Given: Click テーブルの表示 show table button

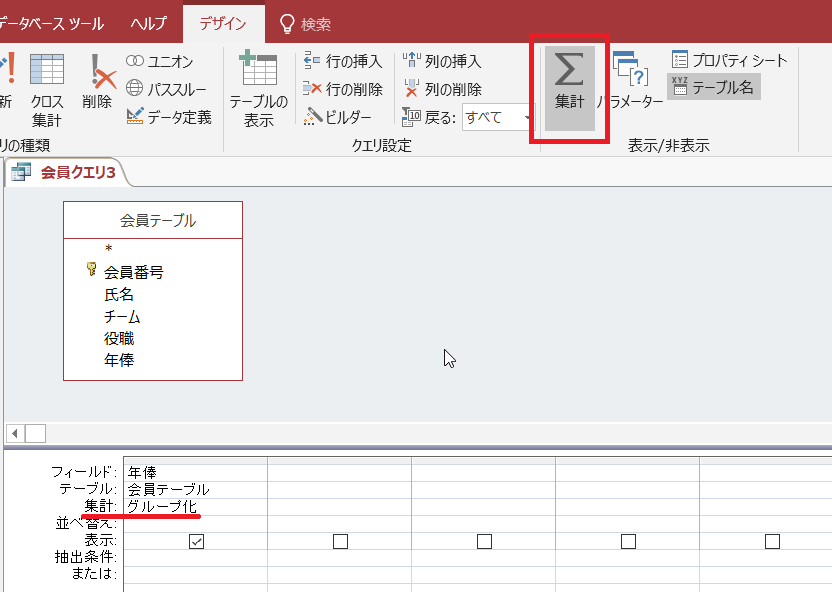Looking at the screenshot, I should [x=258, y=89].
